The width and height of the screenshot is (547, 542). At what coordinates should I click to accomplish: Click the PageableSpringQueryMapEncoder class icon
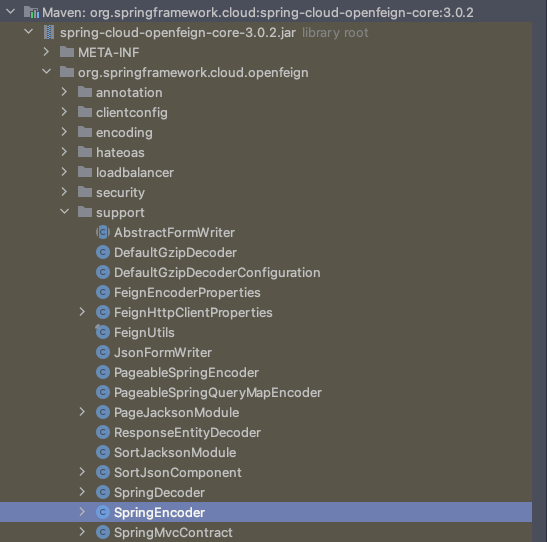(103, 392)
